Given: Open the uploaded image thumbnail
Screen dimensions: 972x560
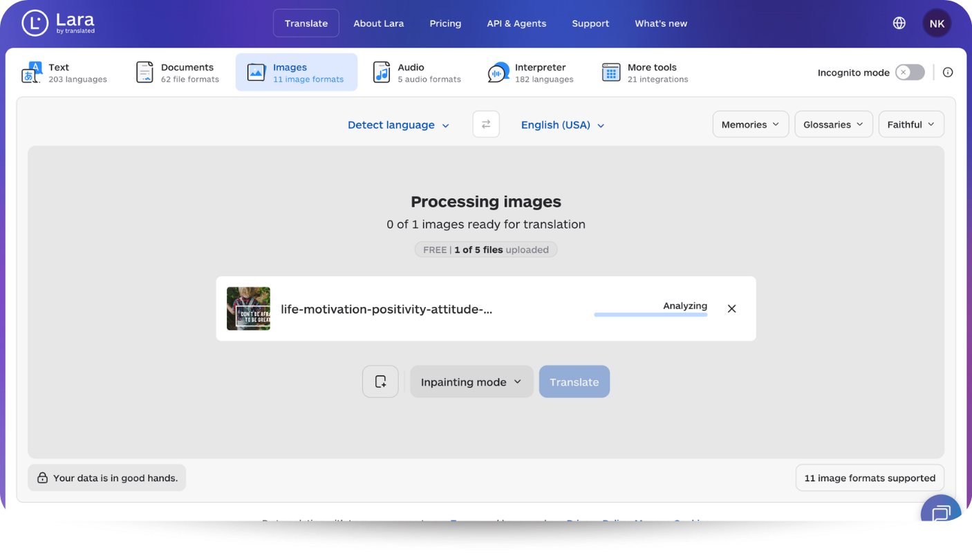Looking at the screenshot, I should click(248, 308).
